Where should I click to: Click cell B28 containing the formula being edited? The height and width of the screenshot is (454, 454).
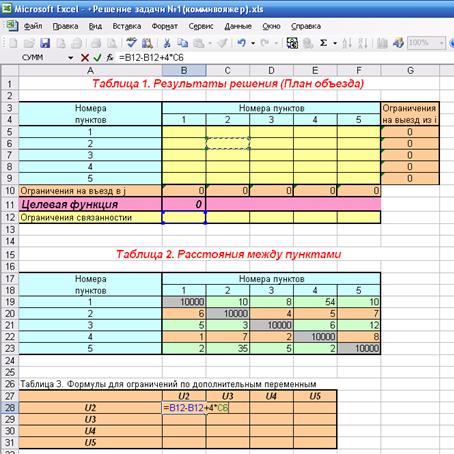point(184,408)
